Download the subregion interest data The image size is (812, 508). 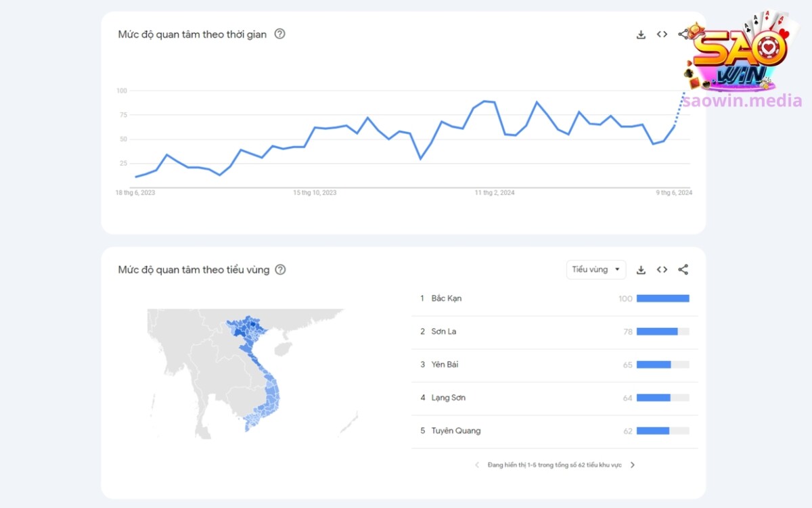[641, 270]
